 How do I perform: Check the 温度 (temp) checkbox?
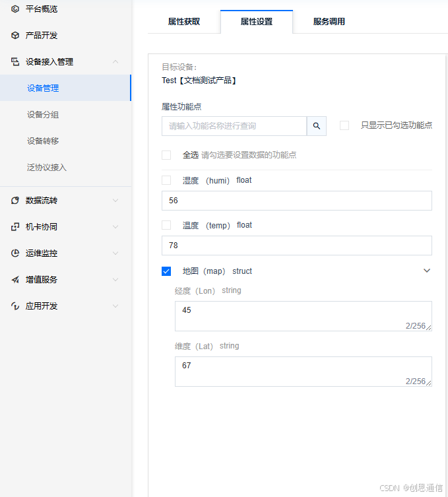pyautogui.click(x=166, y=225)
